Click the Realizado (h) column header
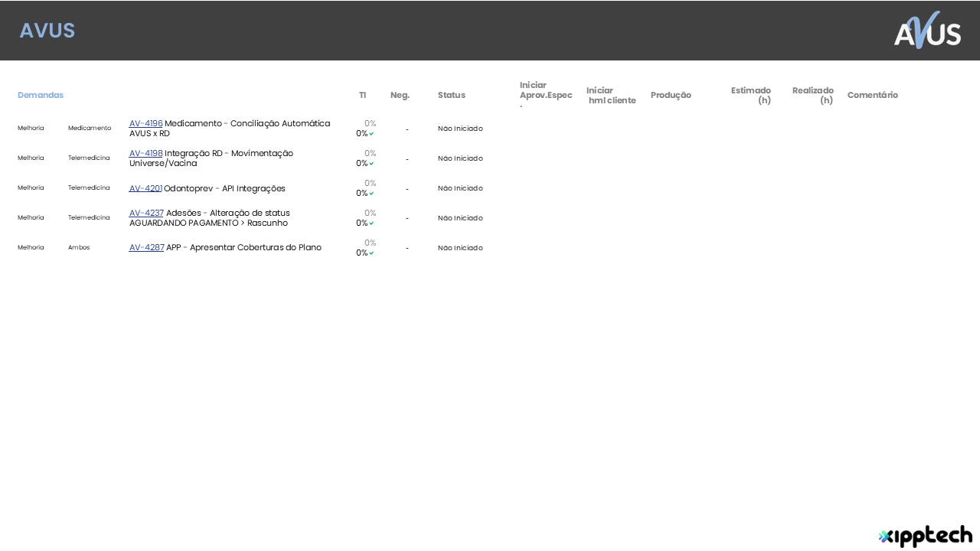Image resolution: width=980 pixels, height=551 pixels. 813,96
